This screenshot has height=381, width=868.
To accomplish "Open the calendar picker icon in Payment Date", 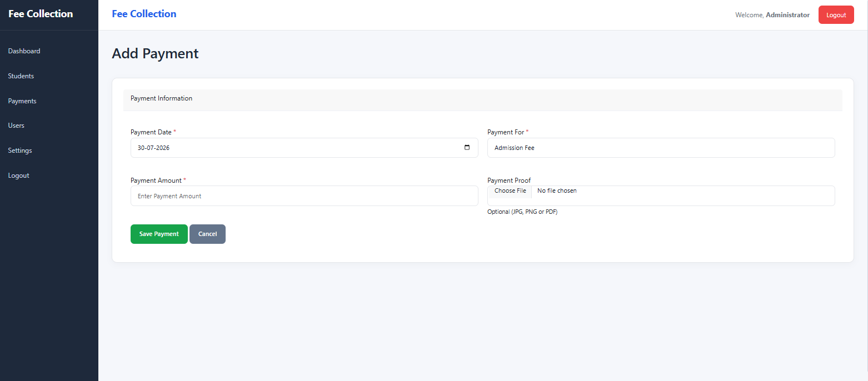I will pyautogui.click(x=467, y=148).
